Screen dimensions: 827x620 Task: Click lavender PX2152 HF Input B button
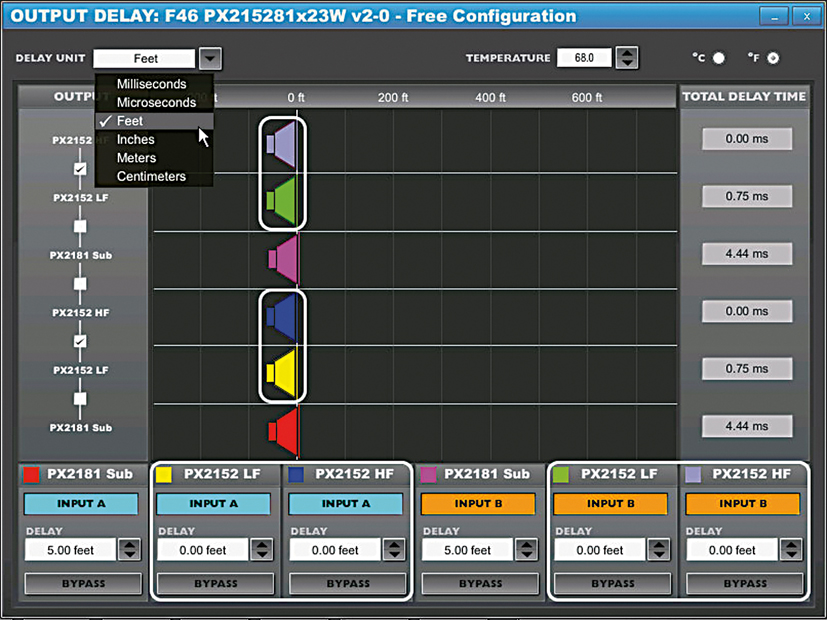pos(743,503)
